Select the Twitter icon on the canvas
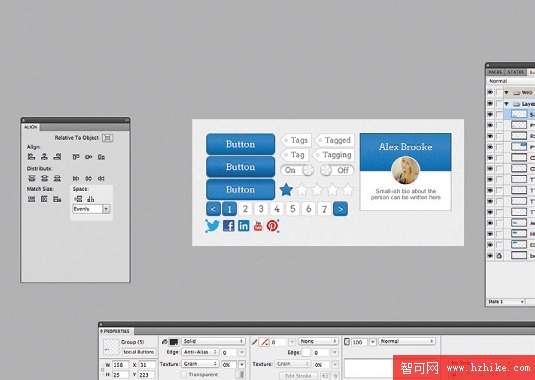Screen dimensions: 535x380 (213, 226)
